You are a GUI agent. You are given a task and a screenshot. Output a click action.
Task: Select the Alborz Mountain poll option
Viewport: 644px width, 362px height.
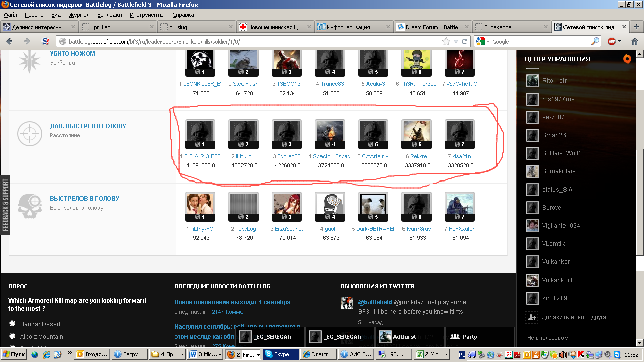(x=13, y=336)
